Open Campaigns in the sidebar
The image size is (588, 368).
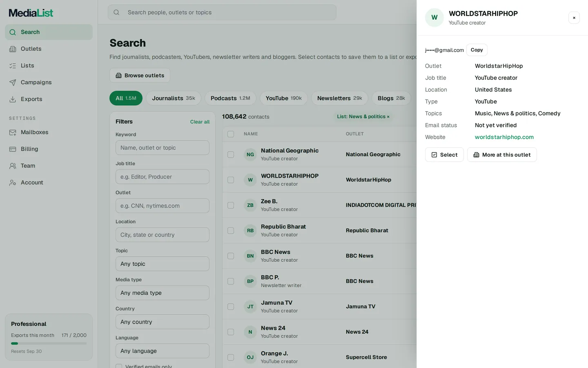click(49, 82)
